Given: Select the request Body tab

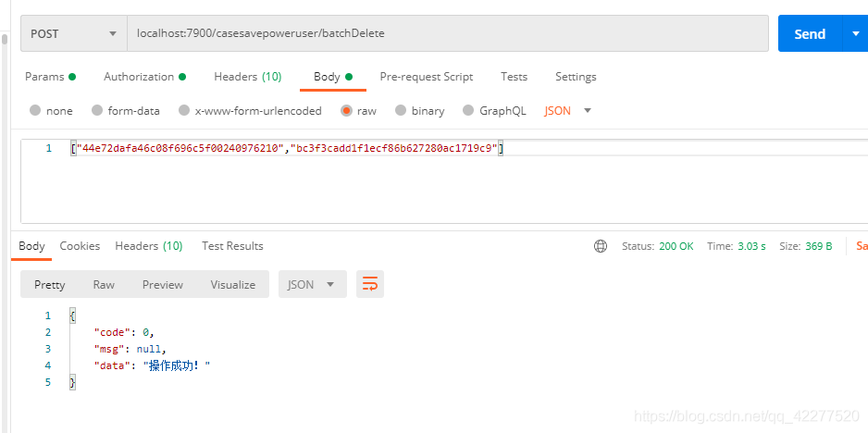Looking at the screenshot, I should click(x=333, y=77).
